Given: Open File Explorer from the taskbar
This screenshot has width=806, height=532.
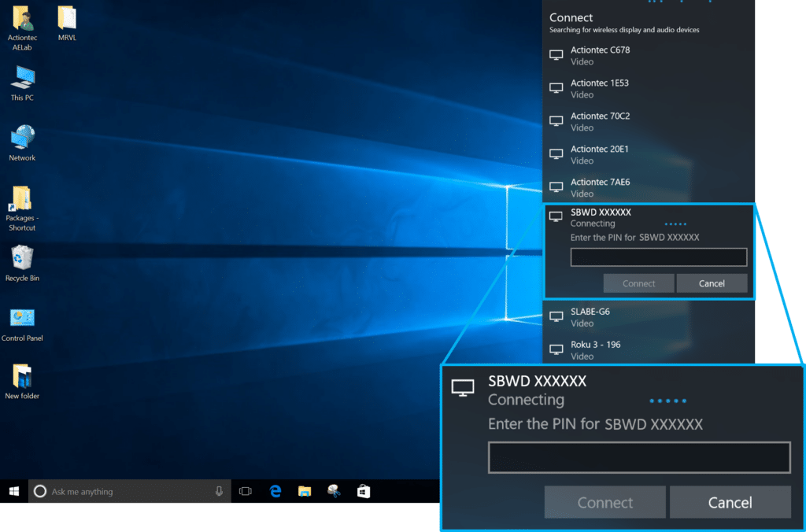Looking at the screenshot, I should pos(305,491).
